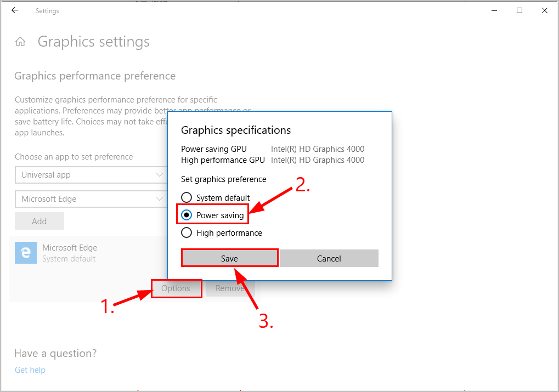Click the Graphics specifications dialog title

pos(236,130)
